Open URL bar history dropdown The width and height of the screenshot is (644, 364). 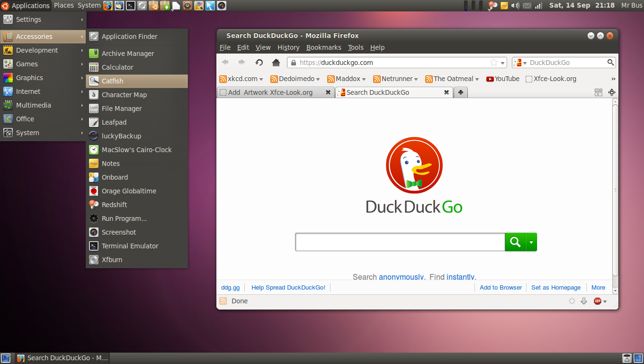point(502,63)
